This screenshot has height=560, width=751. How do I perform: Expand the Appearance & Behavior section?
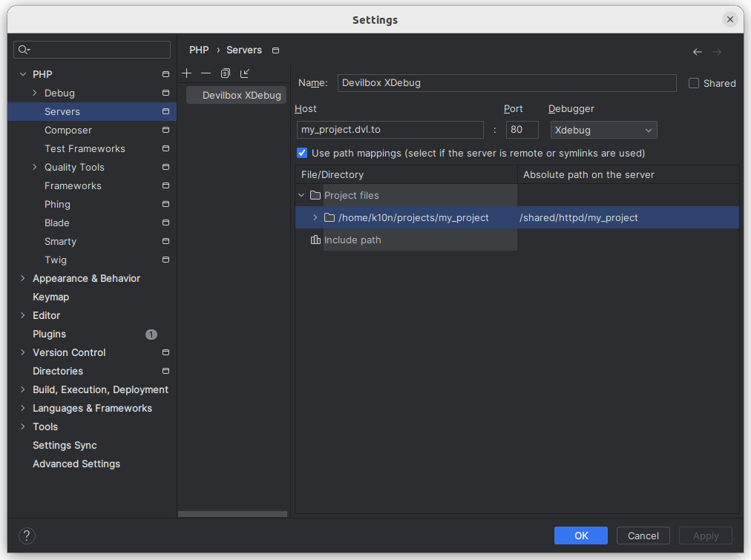pyautogui.click(x=23, y=278)
